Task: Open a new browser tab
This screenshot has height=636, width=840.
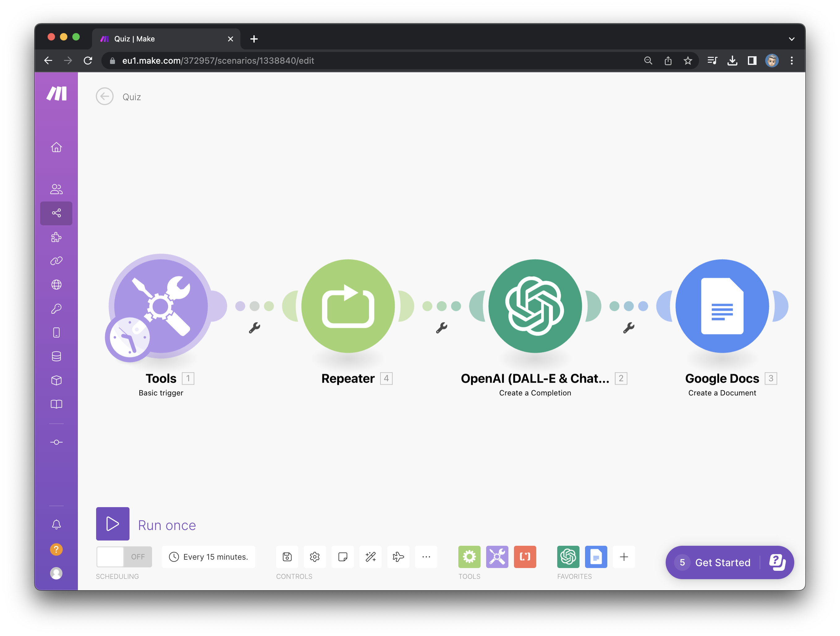Action: [254, 39]
